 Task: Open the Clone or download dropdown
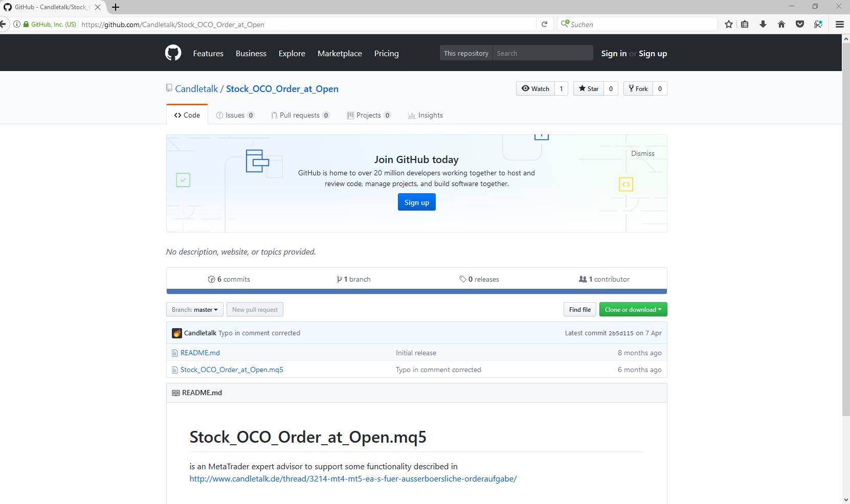tap(633, 309)
